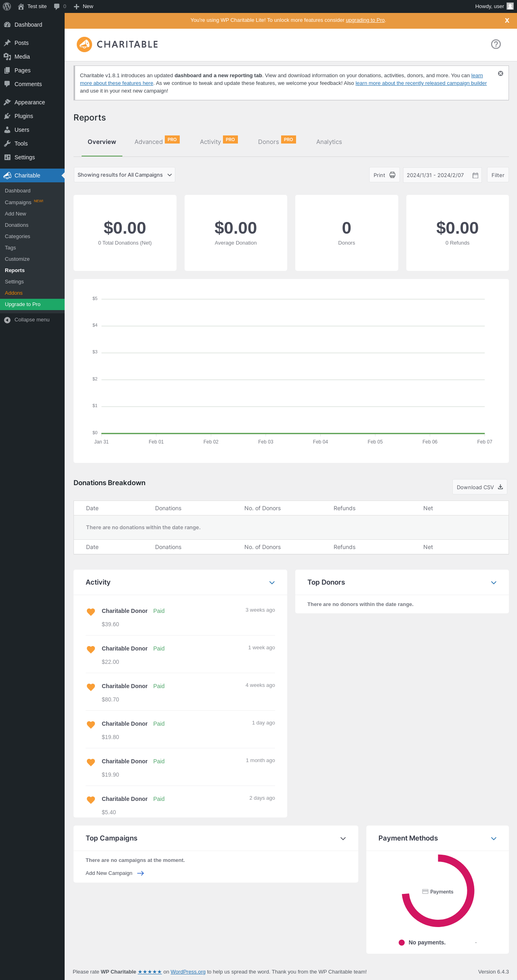Screen dimensions: 517x980
Task: Open the New content menu in admin bar
Action: (x=84, y=6)
